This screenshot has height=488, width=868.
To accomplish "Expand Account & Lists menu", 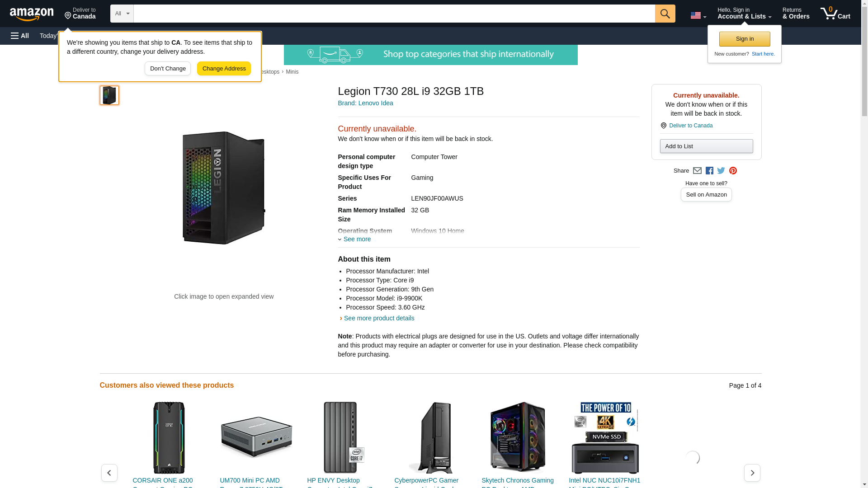I will (x=744, y=14).
